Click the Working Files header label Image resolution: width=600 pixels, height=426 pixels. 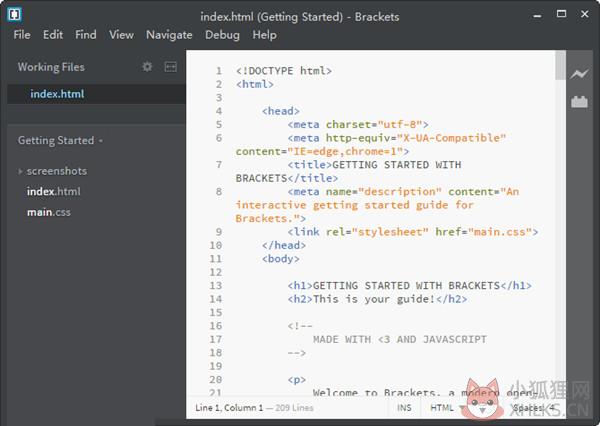51,67
